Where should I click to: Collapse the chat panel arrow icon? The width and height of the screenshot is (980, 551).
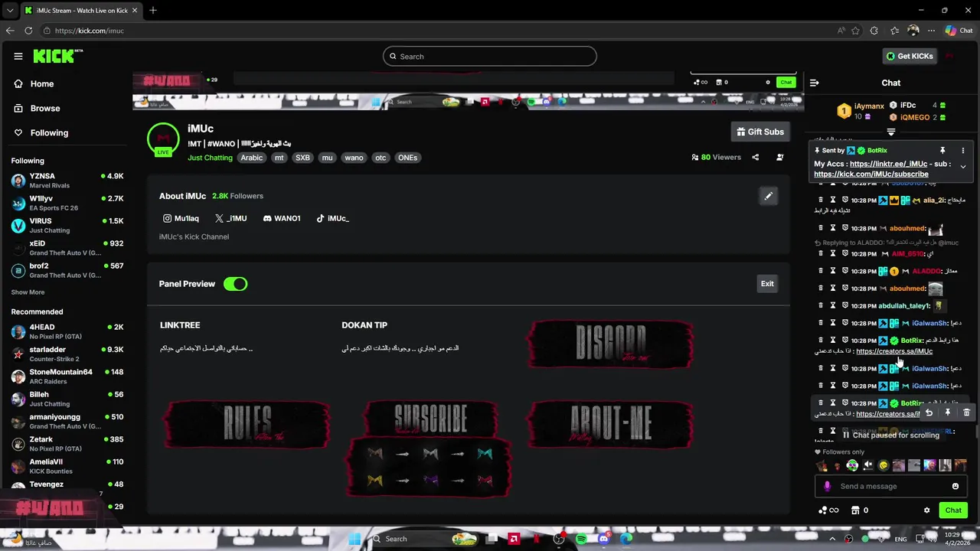tap(815, 83)
